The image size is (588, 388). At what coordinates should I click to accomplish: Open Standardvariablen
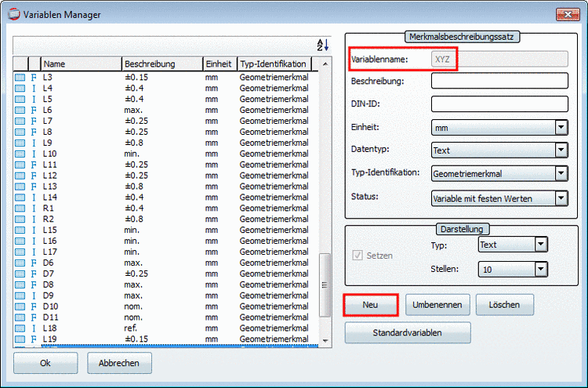click(408, 332)
